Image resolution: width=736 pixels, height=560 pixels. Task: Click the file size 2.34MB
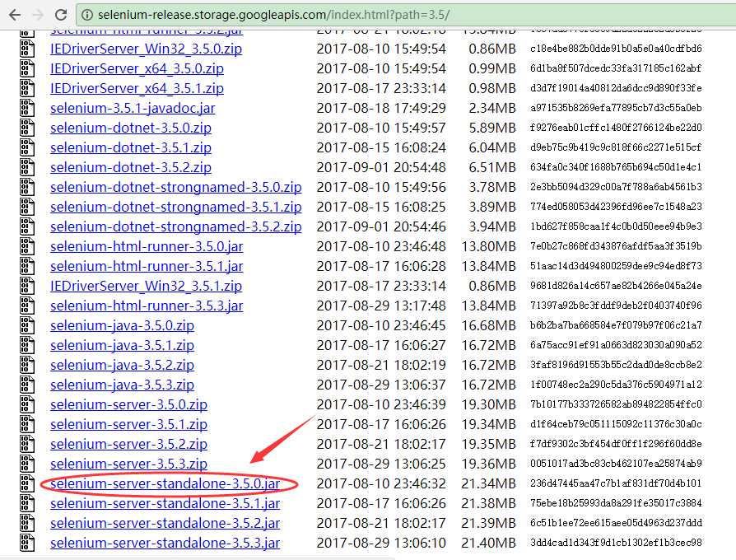[x=492, y=108]
